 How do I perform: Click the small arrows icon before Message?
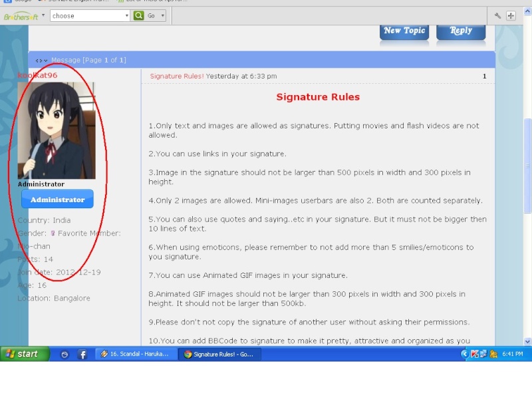[41, 61]
